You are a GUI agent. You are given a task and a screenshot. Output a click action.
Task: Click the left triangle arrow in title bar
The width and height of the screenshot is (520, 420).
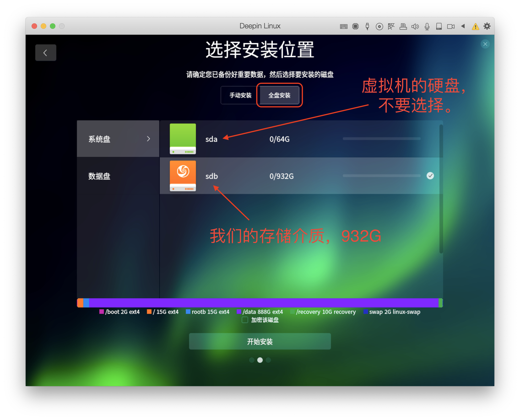pyautogui.click(x=463, y=26)
